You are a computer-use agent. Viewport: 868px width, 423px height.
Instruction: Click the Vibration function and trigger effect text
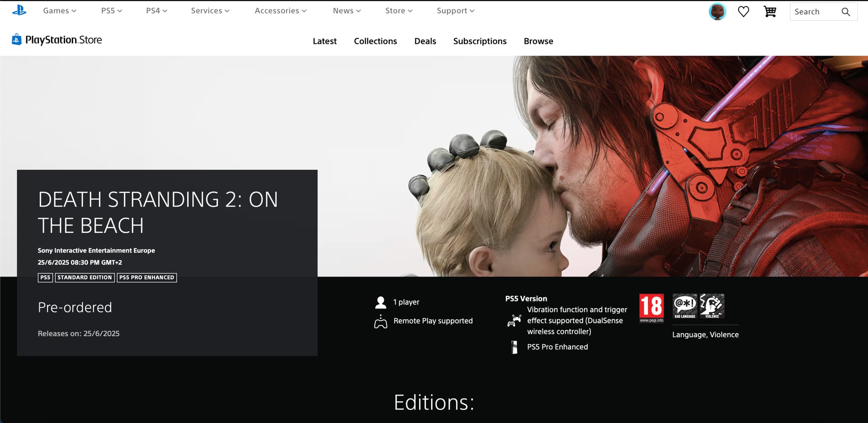click(577, 320)
